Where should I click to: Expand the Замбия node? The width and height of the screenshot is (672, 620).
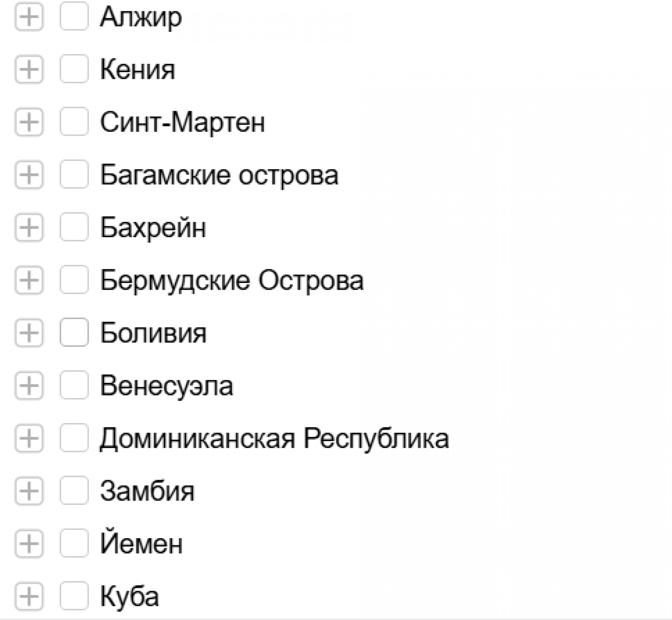click(x=29, y=491)
